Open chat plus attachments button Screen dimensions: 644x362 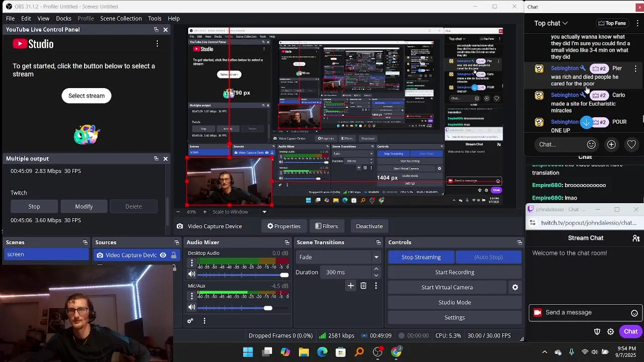pyautogui.click(x=611, y=144)
